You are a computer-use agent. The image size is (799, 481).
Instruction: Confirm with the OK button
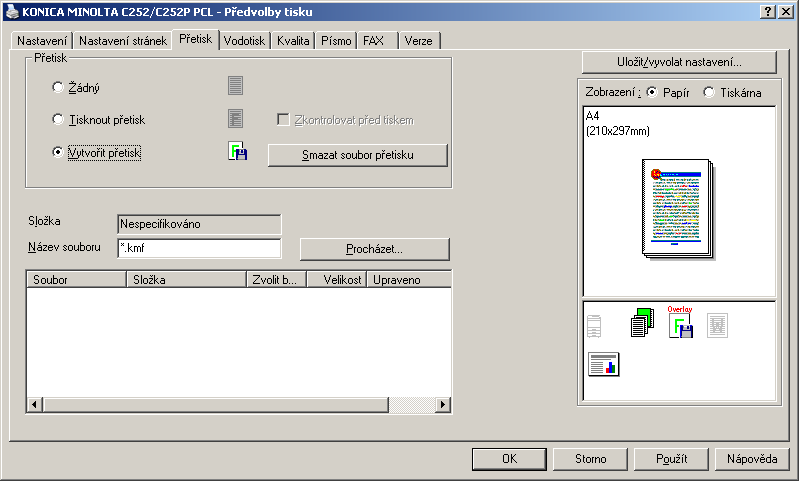coord(510,459)
